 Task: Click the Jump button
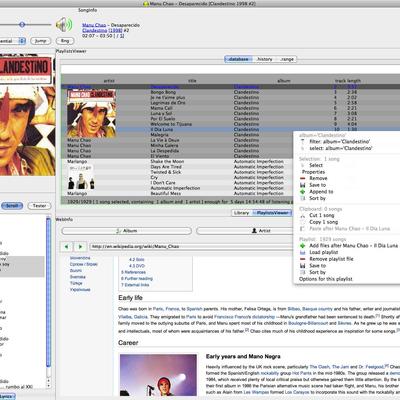40,41
